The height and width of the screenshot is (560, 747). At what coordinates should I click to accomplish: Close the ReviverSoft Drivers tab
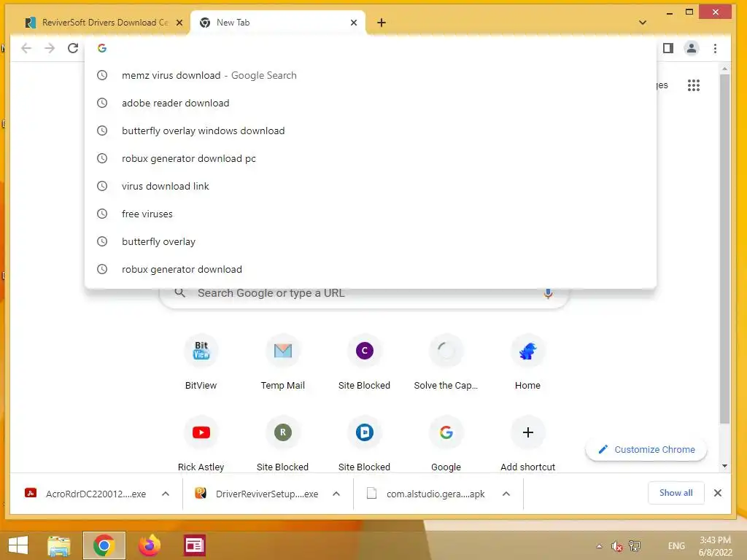[x=179, y=23]
